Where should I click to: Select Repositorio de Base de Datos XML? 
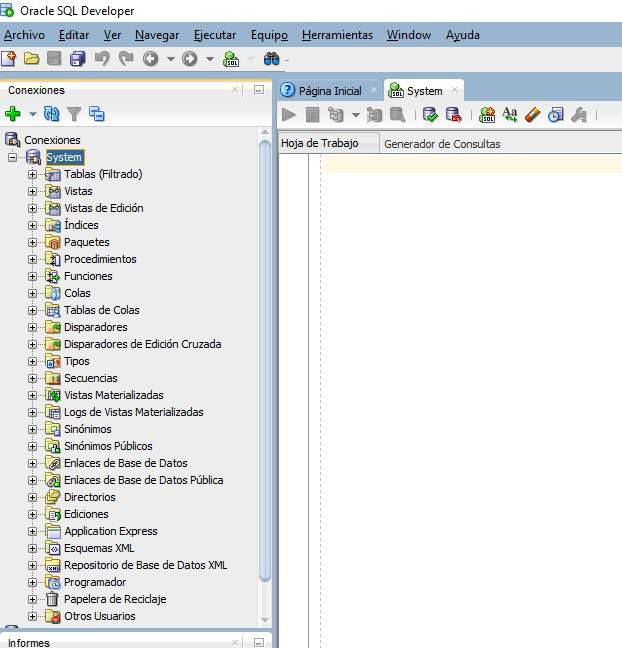[145, 565]
